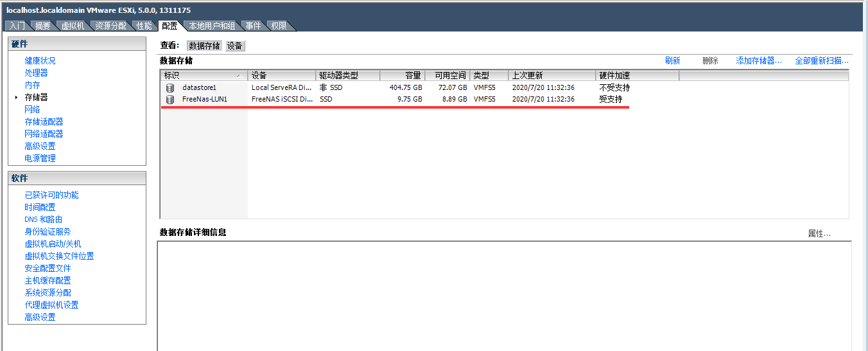868x351 pixels.
Task: Select 存储器 in hardware list
Action: pyautogui.click(x=36, y=97)
